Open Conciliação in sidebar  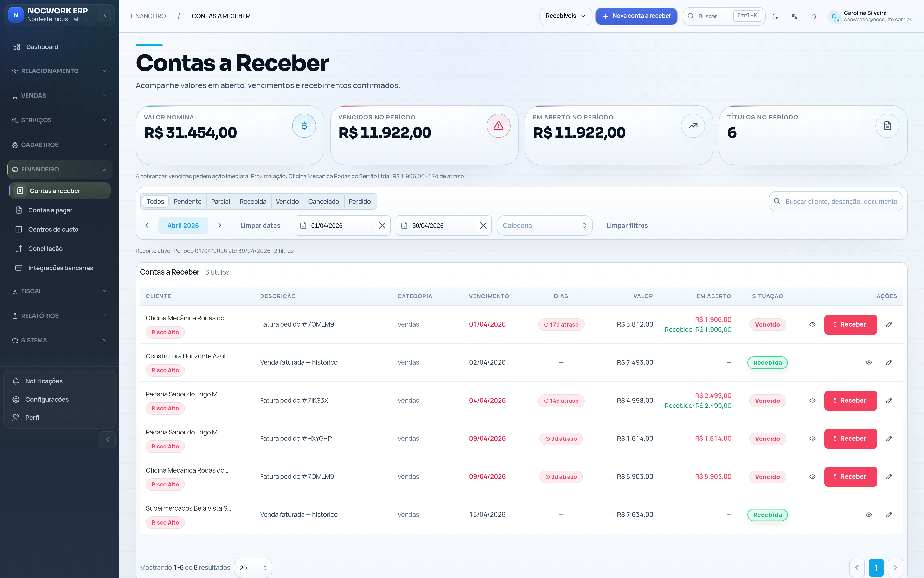(60, 249)
